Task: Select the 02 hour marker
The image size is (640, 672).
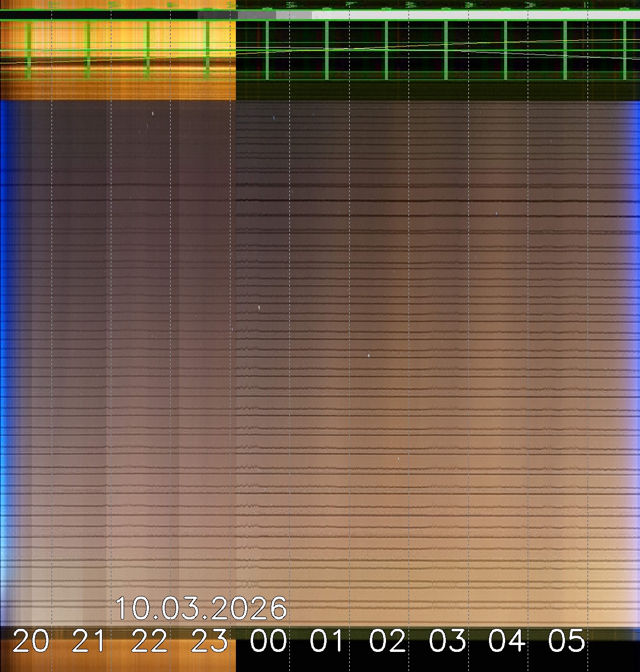Action: tap(387, 641)
